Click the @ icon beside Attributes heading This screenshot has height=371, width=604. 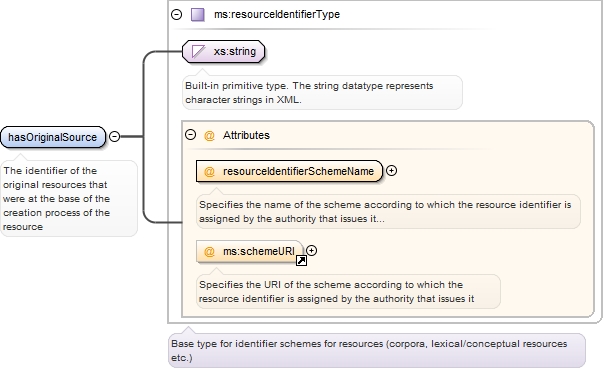(209, 136)
